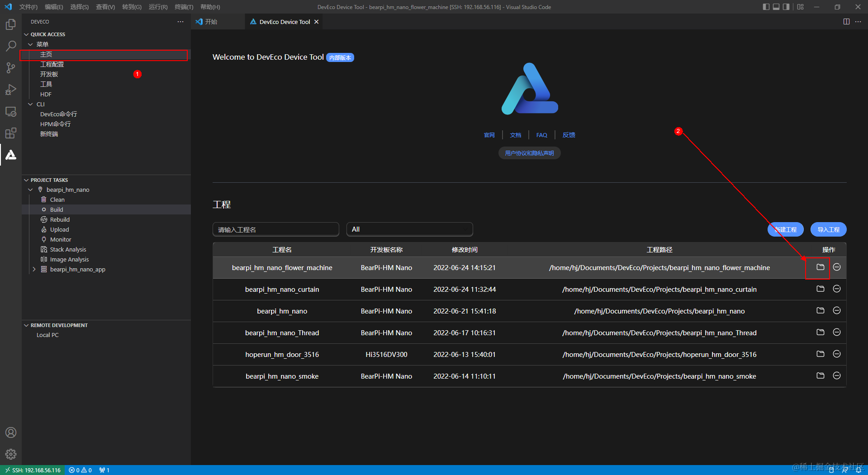Open folder icon in bearpi_hm_nano row
The image size is (868, 475).
[820, 310]
